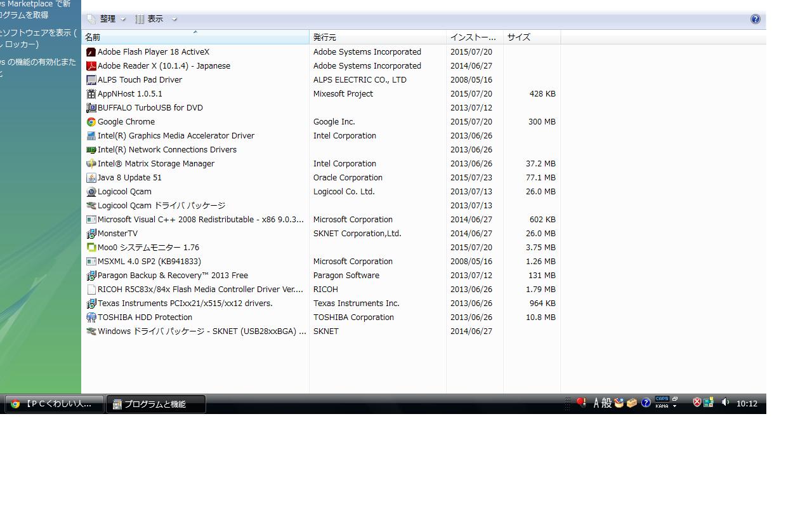
Task: Open the IME help question mark icon
Action: [646, 403]
